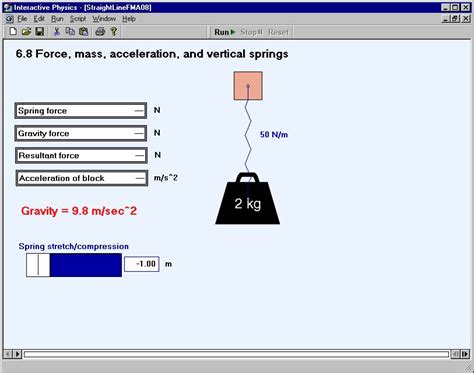The width and height of the screenshot is (474, 373).
Task: Minimize the Interactive Physics application window
Action: pyautogui.click(x=445, y=7)
